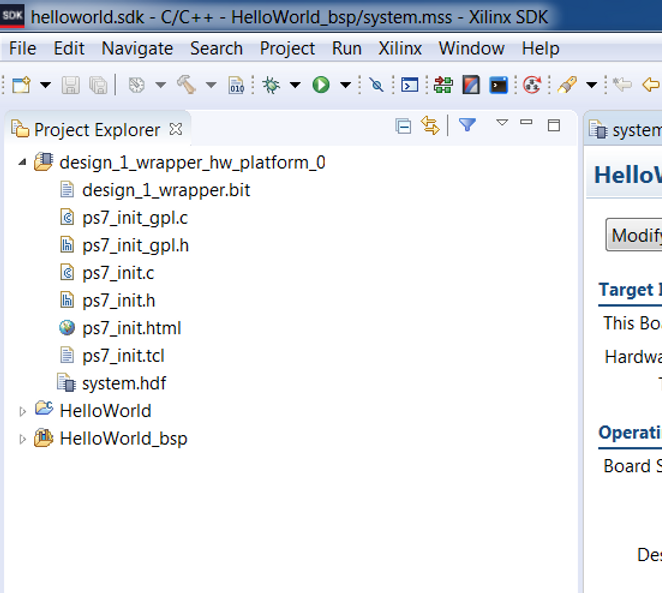Select the HelloWorld project
Viewport: 662px width, 593px height.
click(x=106, y=411)
